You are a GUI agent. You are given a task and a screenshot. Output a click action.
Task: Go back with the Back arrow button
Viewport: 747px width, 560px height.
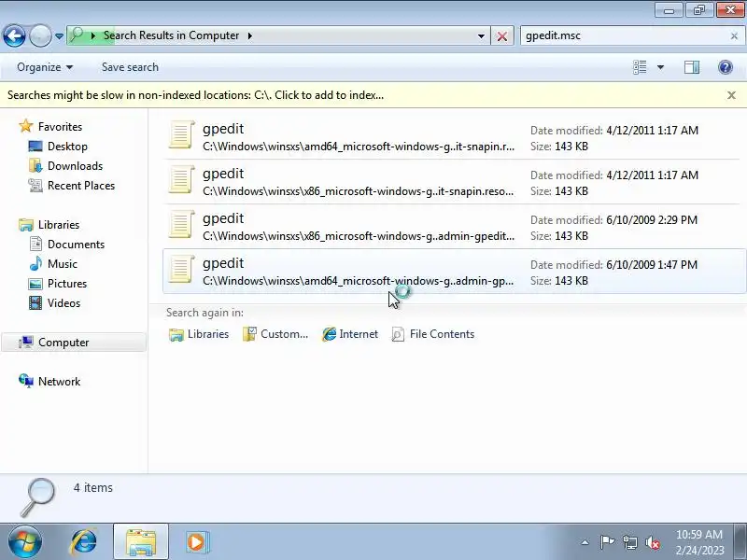click(14, 35)
